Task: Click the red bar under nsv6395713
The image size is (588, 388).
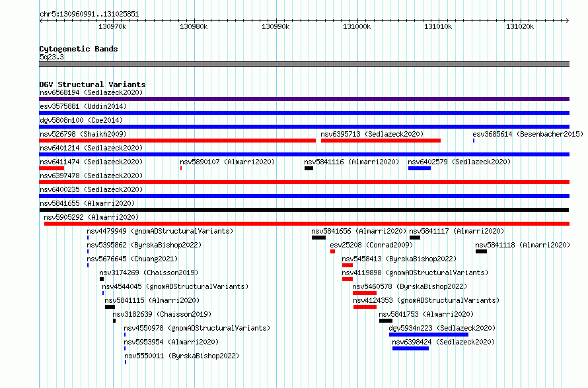Action: (381, 141)
